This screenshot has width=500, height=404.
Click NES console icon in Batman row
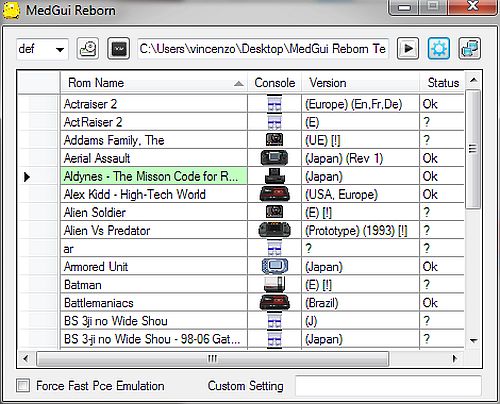coord(274,284)
